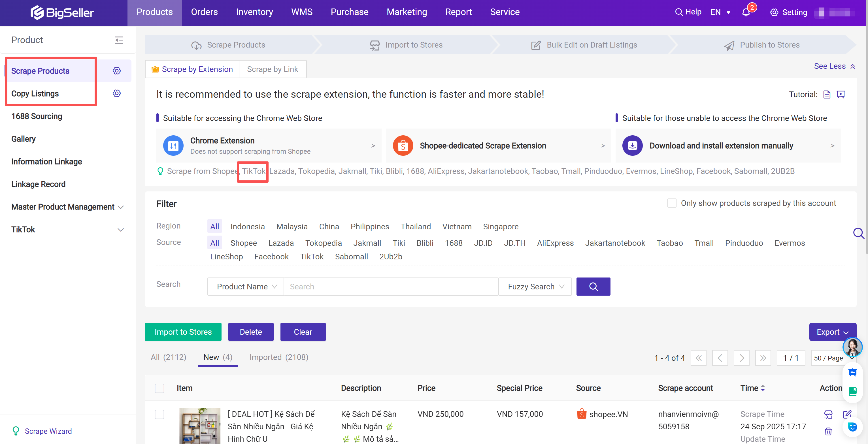Click the notification bell icon
Viewport: 868px width, 444px height.
pos(746,12)
